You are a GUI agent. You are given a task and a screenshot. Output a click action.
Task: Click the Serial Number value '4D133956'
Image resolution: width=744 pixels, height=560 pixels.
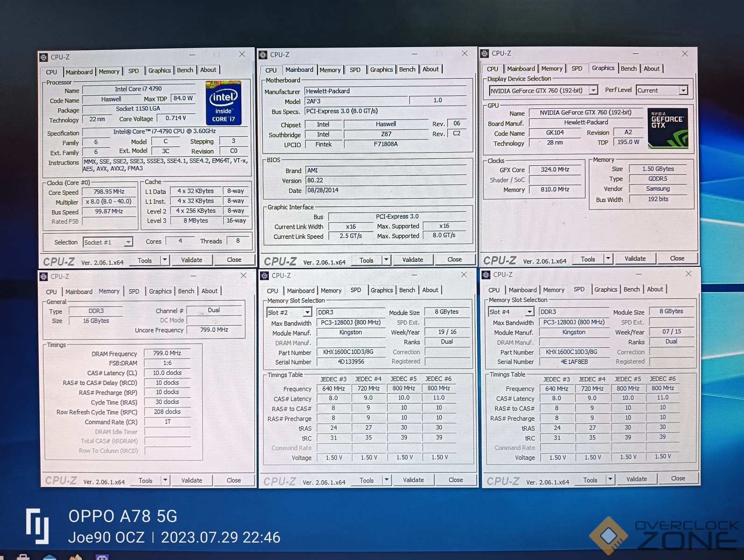coord(351,362)
